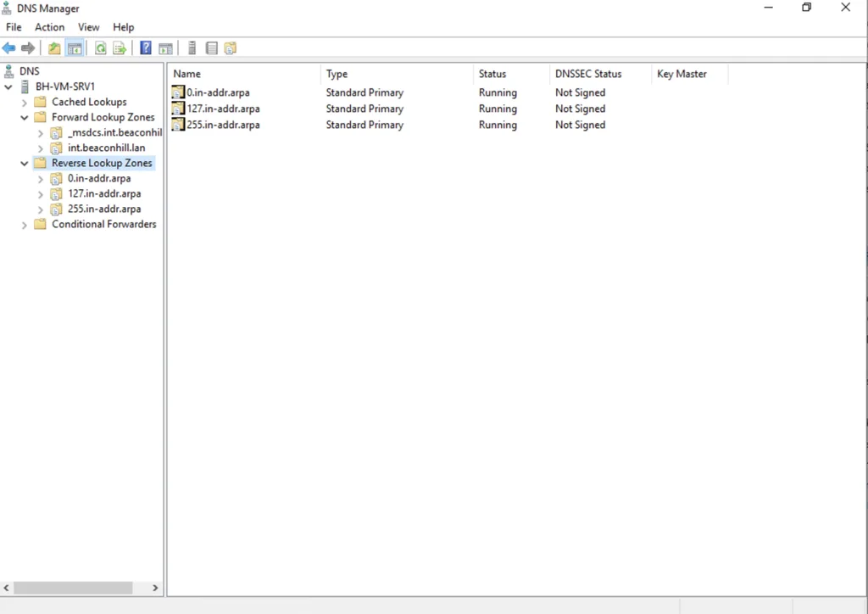Expand 127.in-addr.arpa node in the tree
Viewport: 868px width, 614px height.
(41, 194)
